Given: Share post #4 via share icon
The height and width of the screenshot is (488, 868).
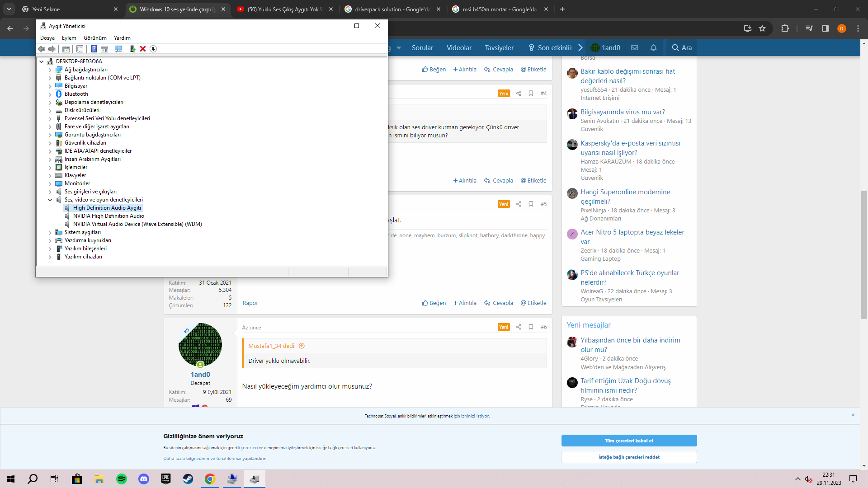Looking at the screenshot, I should [x=519, y=93].
